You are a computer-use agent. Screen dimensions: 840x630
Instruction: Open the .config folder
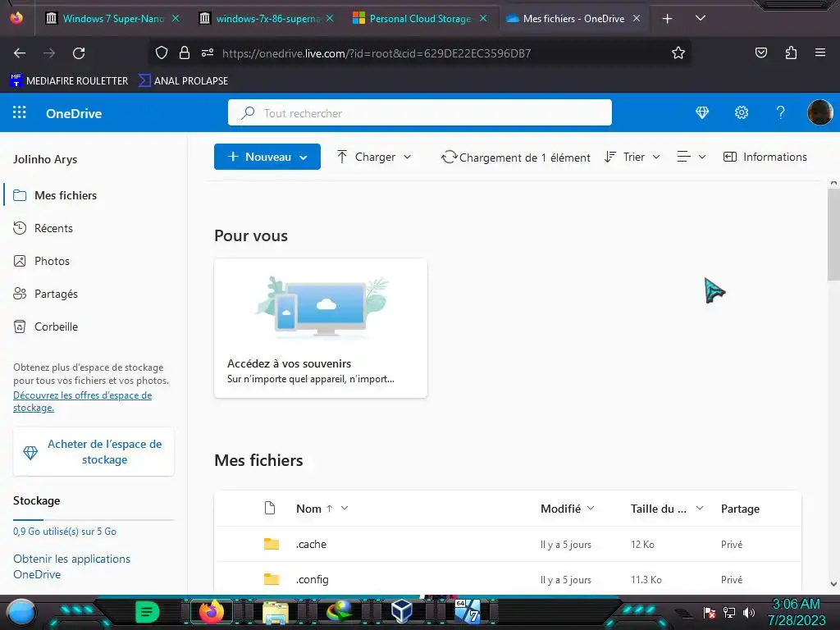pos(313,579)
